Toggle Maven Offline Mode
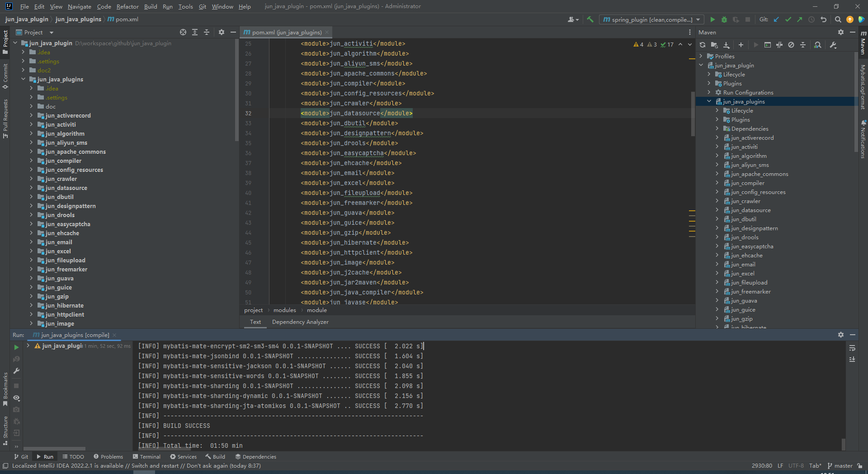Screen dimensions: 868x474 pos(779,45)
